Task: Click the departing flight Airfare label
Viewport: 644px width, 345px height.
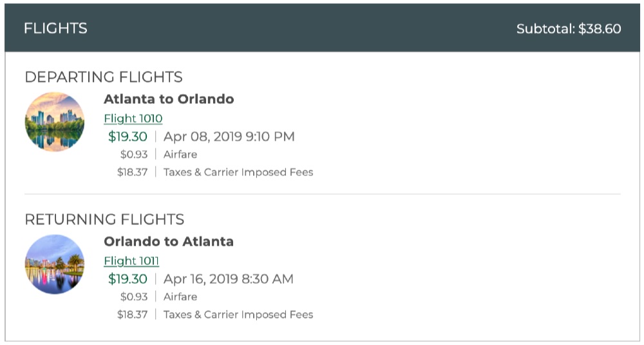Action: tap(180, 155)
